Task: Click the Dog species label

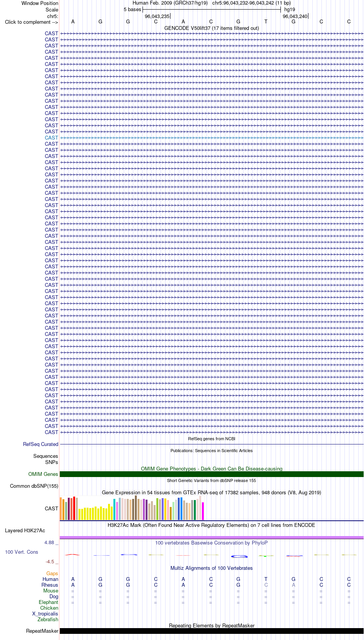Action: pyautogui.click(x=54, y=596)
